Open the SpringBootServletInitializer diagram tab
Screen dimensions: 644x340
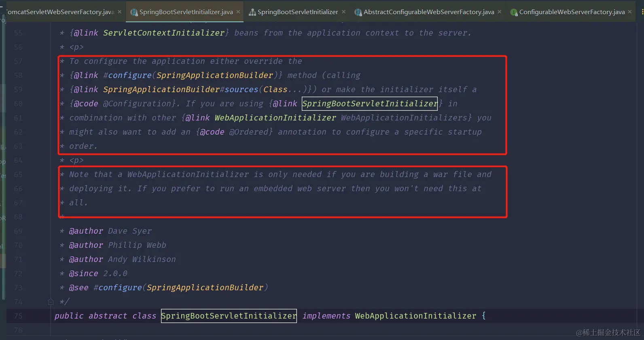[x=298, y=12]
